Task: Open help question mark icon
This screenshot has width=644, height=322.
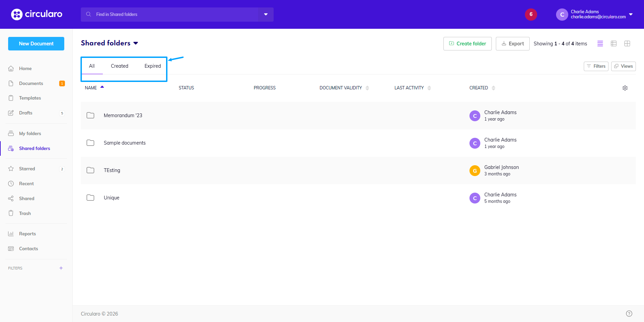Action: [x=629, y=314]
